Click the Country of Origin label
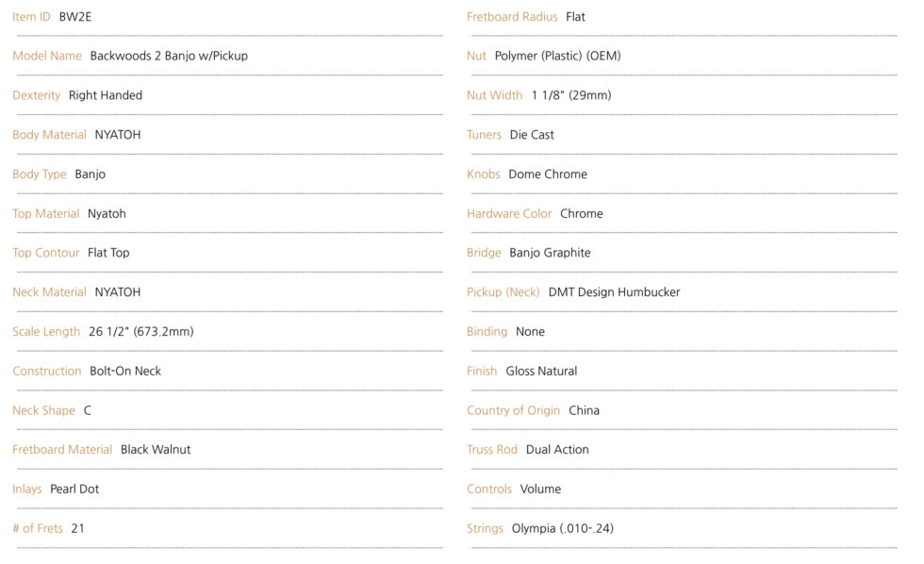Viewport: 924px width, 564px height. click(x=513, y=411)
